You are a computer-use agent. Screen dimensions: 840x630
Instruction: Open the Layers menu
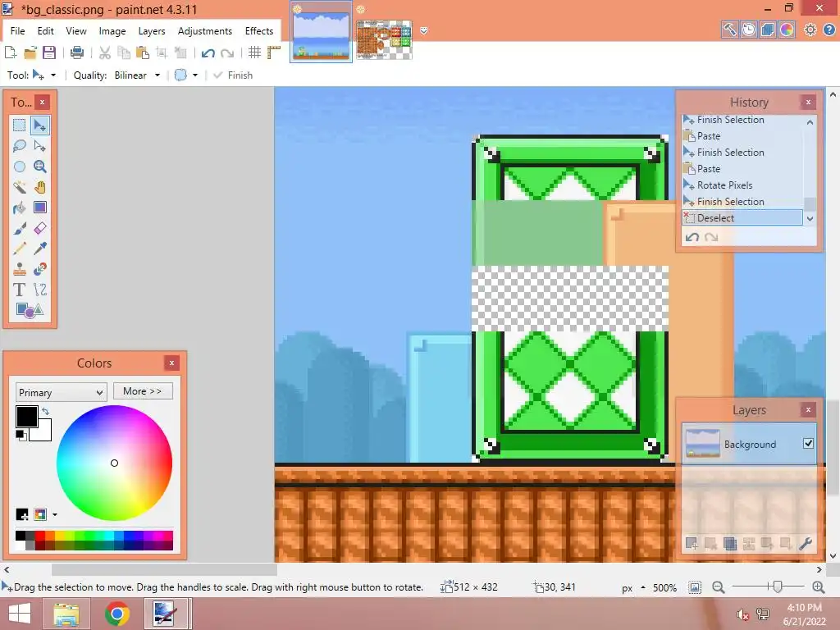click(152, 31)
